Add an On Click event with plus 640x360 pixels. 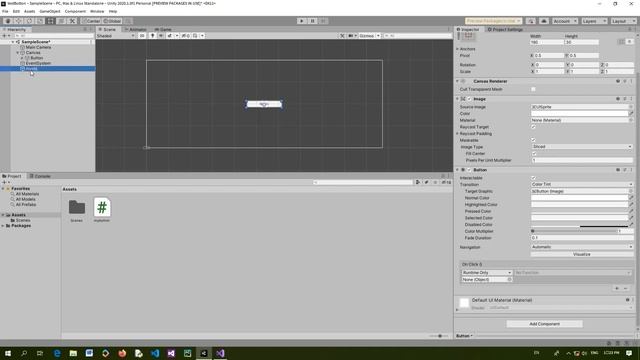[x=617, y=289]
